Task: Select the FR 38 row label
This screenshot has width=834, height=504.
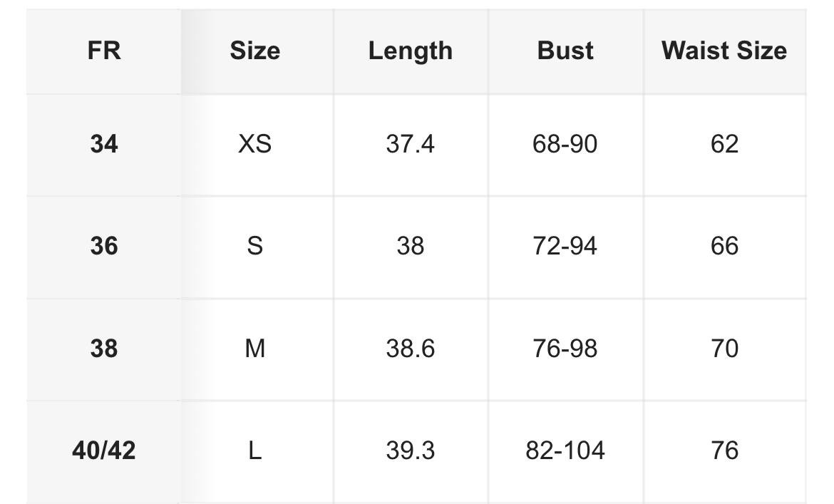Action: (104, 349)
